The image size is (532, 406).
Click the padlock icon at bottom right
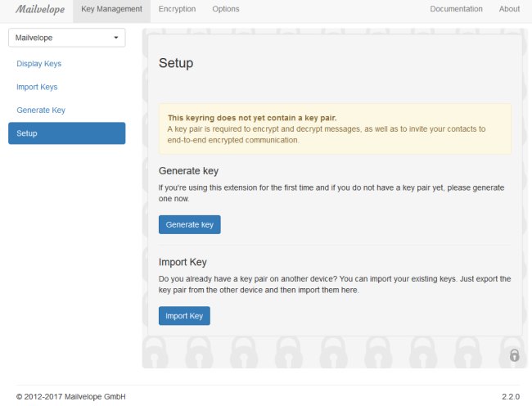[x=514, y=355]
